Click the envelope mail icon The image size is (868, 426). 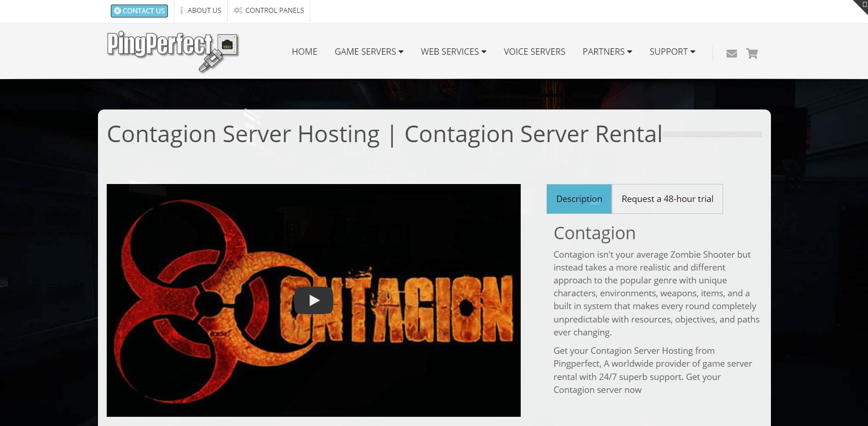point(731,54)
